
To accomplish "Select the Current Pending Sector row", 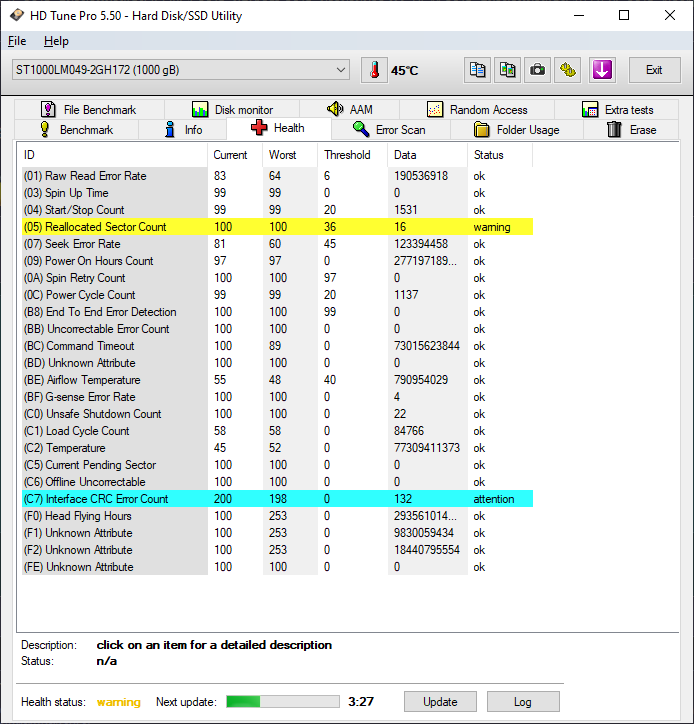I will [x=278, y=465].
